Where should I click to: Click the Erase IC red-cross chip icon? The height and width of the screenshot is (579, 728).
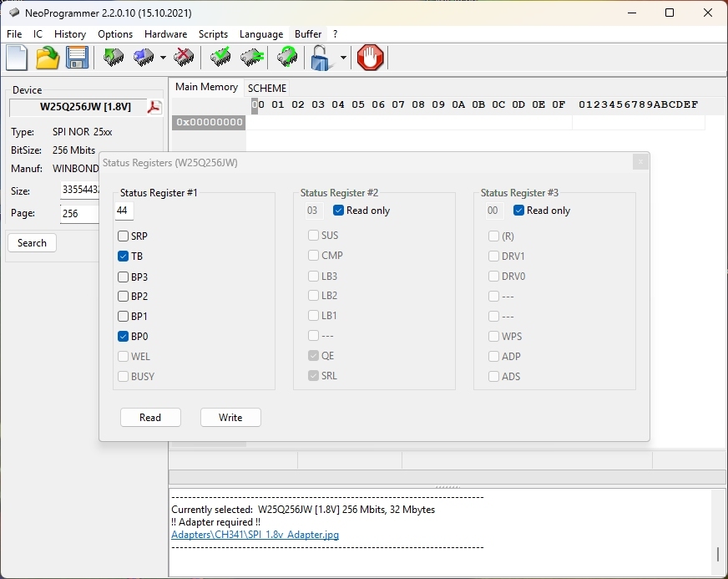pos(184,58)
